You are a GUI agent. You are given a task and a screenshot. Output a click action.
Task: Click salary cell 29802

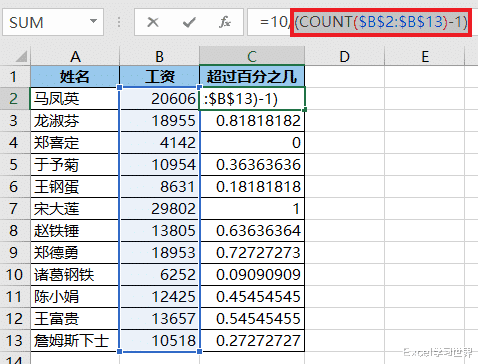coord(159,209)
